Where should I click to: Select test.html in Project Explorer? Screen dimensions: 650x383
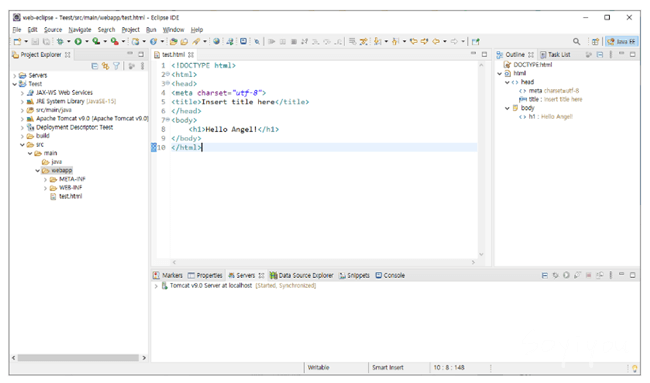pos(66,197)
